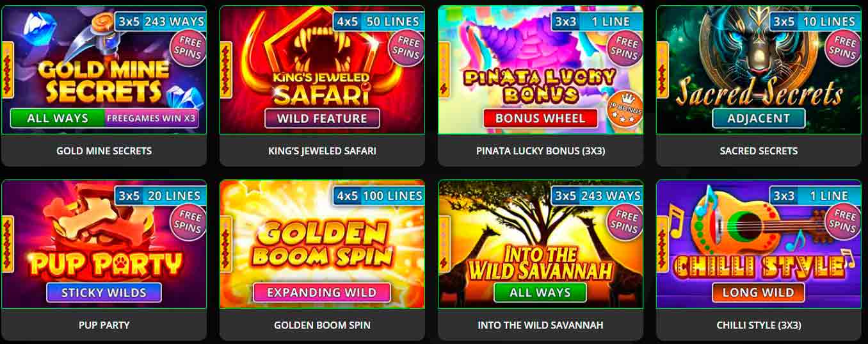Image resolution: width=868 pixels, height=344 pixels.
Task: Open the KING'S JEWELED SAFARI title link
Action: [x=322, y=151]
